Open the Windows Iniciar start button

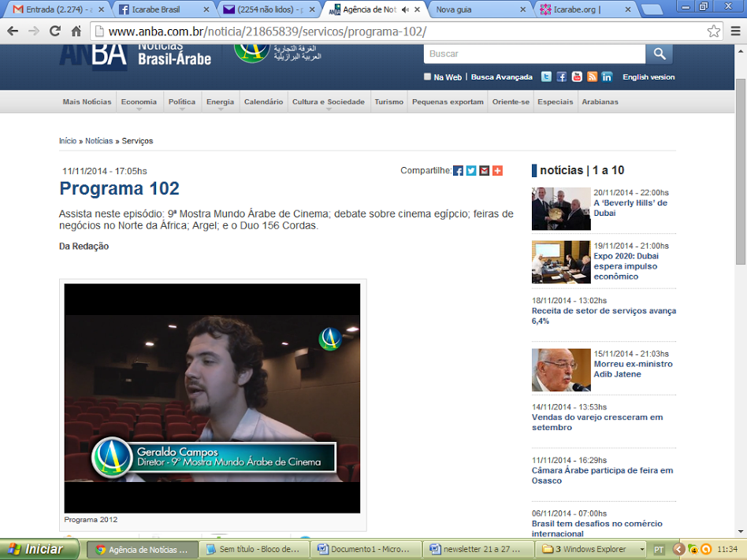[x=39, y=549]
